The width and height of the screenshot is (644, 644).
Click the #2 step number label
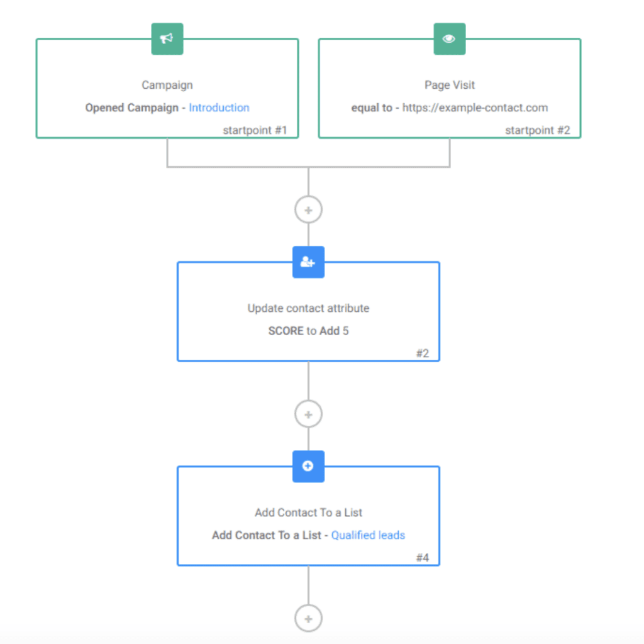(x=423, y=353)
